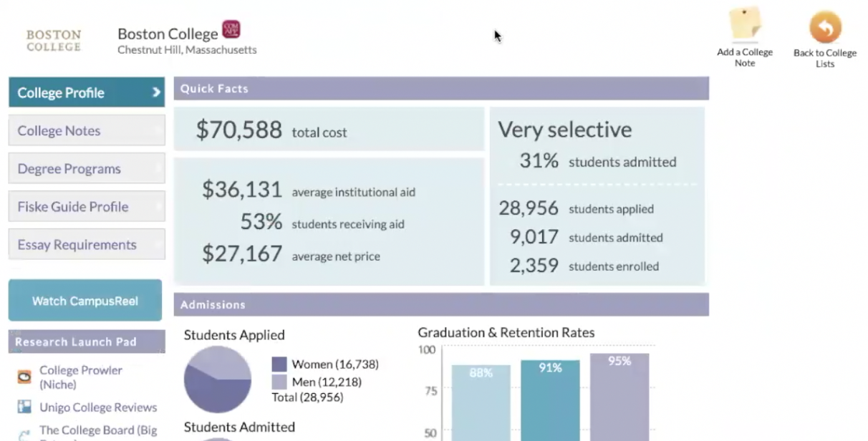Click the chevron arrow on College Profile
Screen dimensions: 868x441
(155, 92)
